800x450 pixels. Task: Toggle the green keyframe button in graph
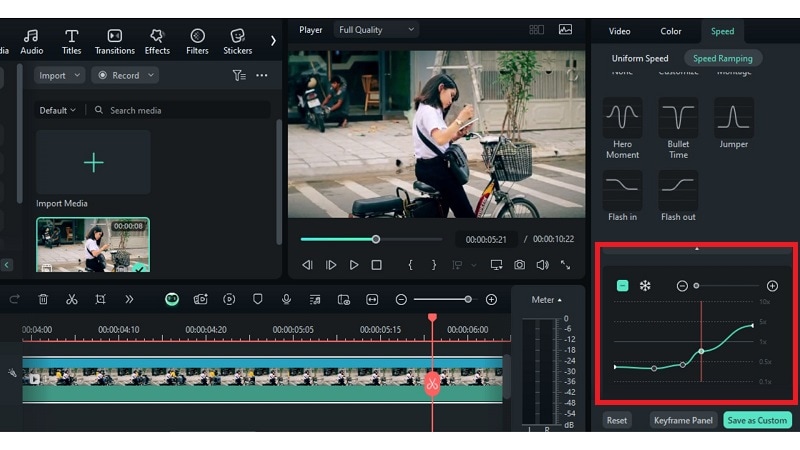pyautogui.click(x=622, y=286)
